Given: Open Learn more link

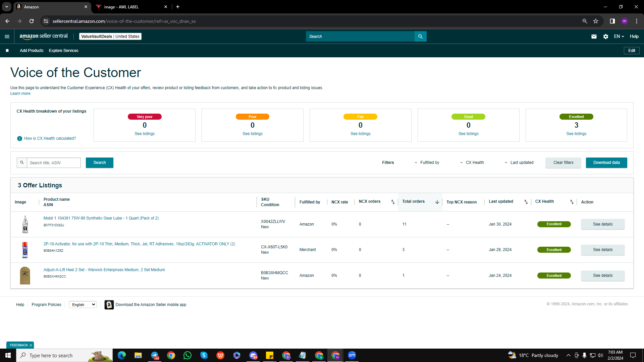Looking at the screenshot, I should coord(20,94).
